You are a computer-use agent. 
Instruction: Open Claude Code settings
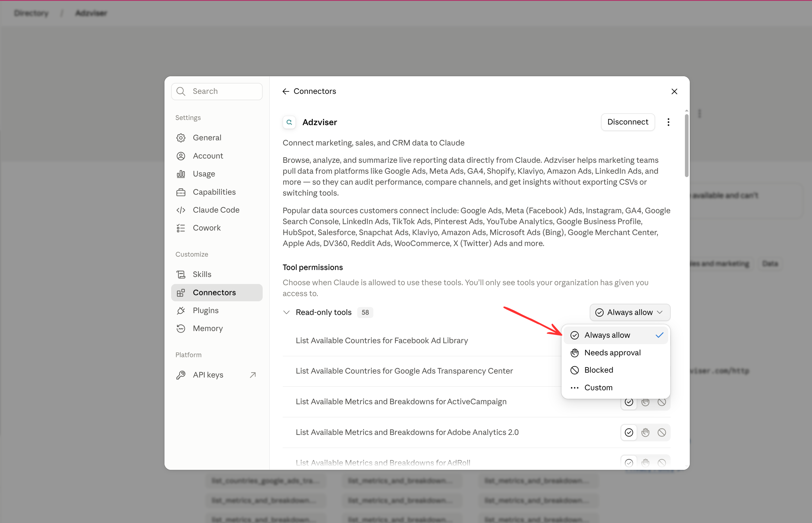(x=217, y=210)
